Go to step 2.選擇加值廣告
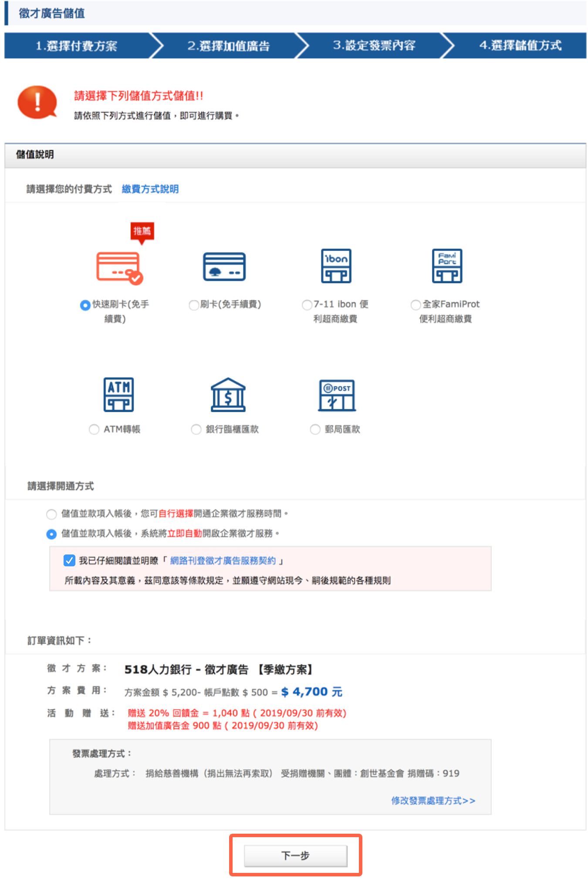 click(x=229, y=45)
